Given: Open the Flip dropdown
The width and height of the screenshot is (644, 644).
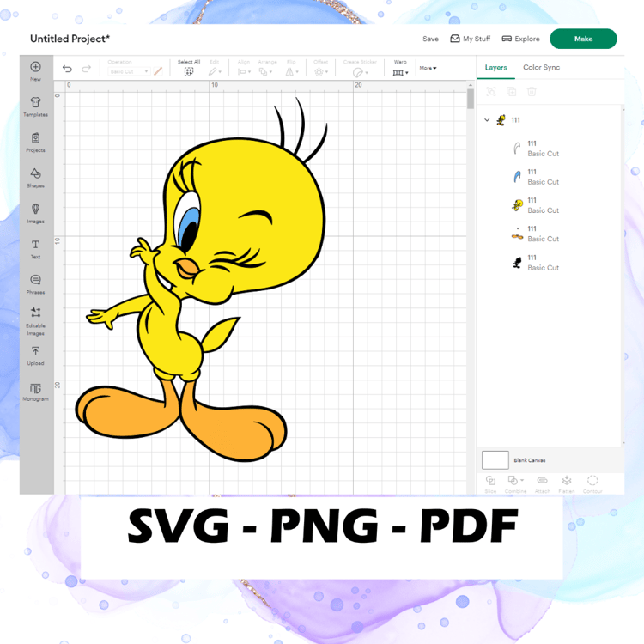Looking at the screenshot, I should click(292, 72).
